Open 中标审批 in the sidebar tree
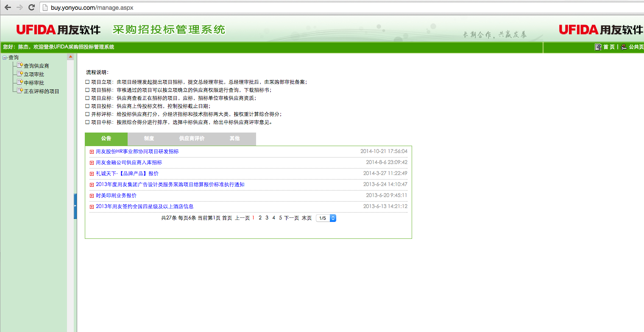This screenshot has width=644, height=332. [34, 83]
